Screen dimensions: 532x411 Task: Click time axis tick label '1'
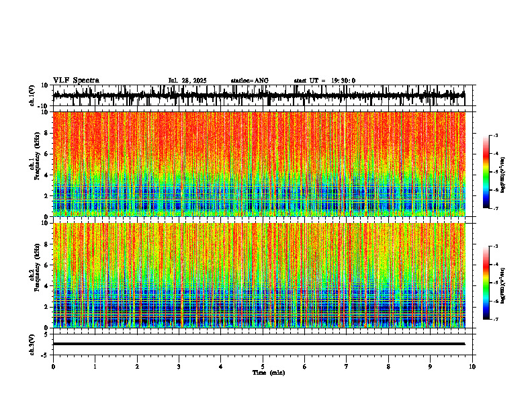point(95,367)
